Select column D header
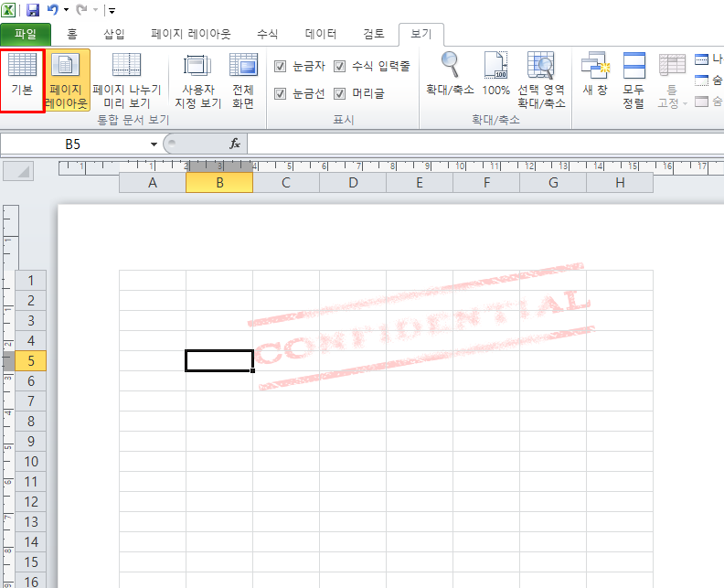 (x=353, y=183)
